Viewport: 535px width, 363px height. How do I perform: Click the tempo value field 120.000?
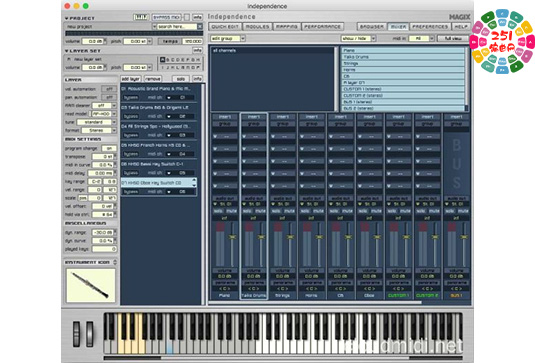pos(193,41)
